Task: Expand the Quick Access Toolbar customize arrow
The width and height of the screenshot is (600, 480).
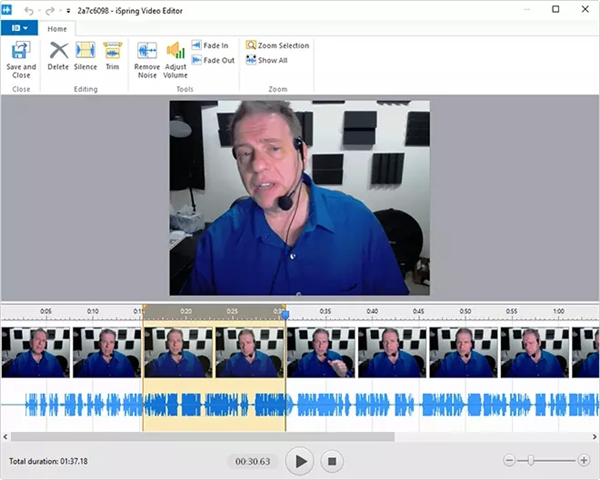Action: click(68, 9)
